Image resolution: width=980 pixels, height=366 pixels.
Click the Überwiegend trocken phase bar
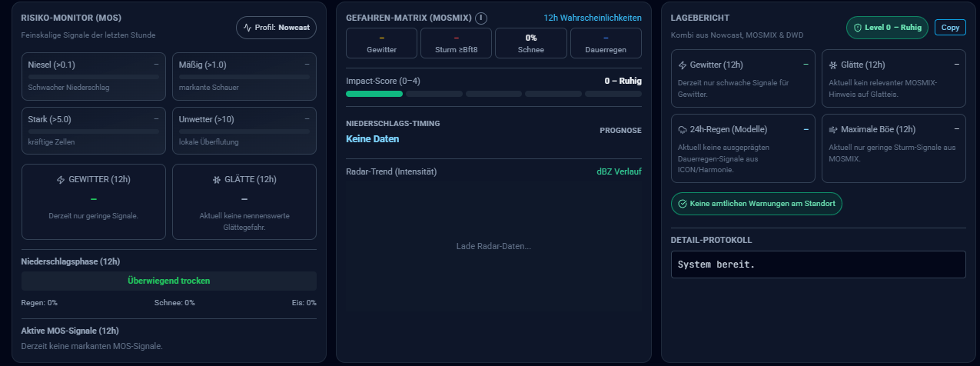pos(168,281)
